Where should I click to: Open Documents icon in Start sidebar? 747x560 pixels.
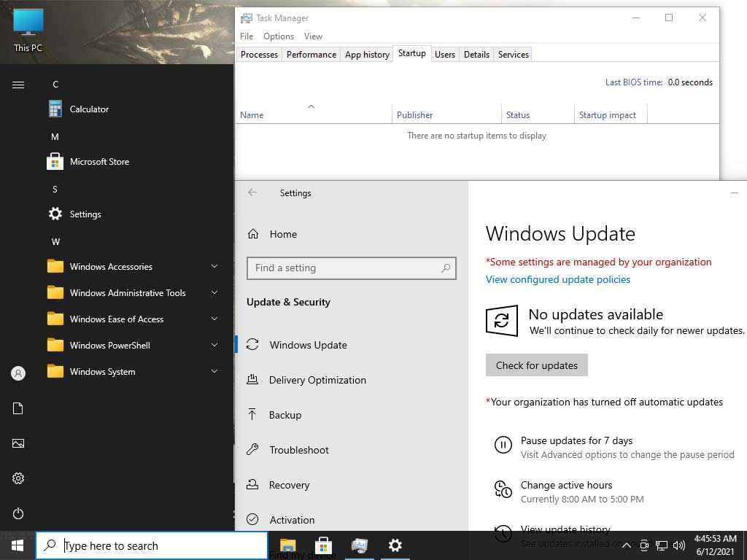click(18, 408)
